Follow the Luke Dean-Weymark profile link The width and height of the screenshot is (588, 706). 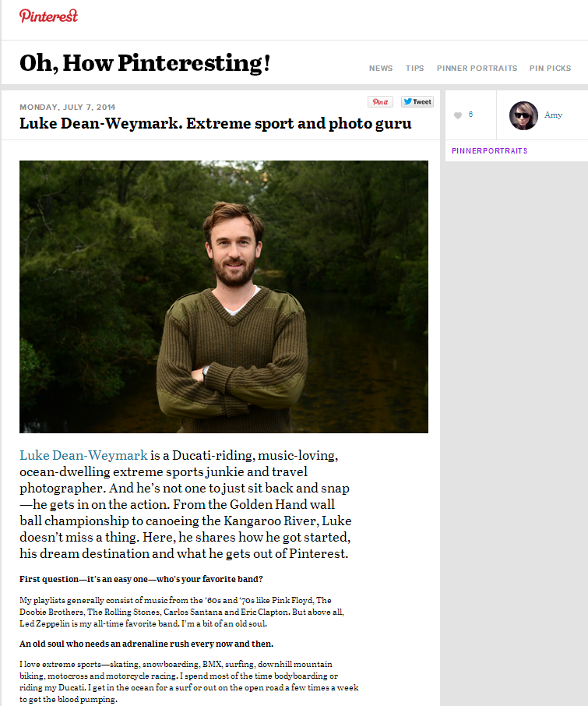pyautogui.click(x=83, y=455)
